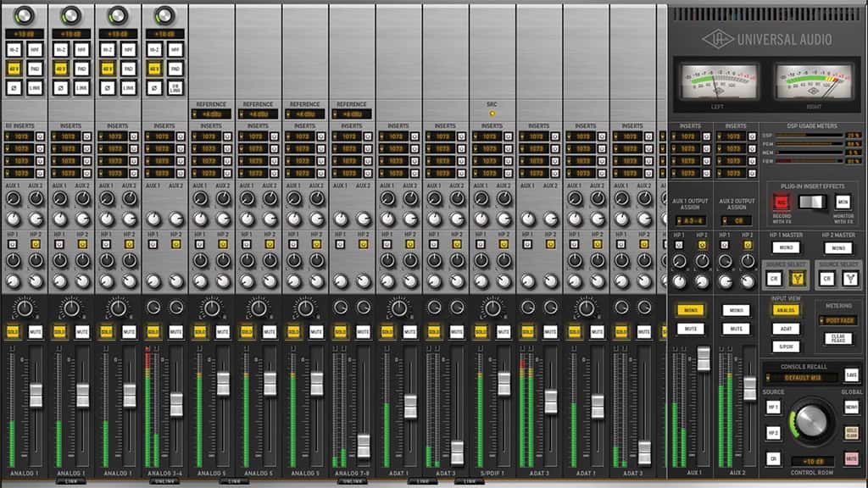The height and width of the screenshot is (488, 868).
Task: Switch Input View to S/PDIF
Action: pyautogui.click(x=786, y=347)
